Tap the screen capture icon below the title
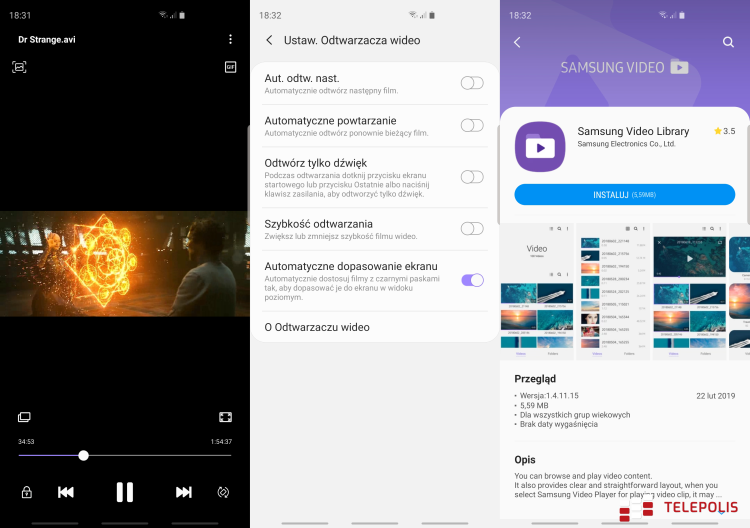Image resolution: width=750 pixels, height=528 pixels. [x=19, y=66]
